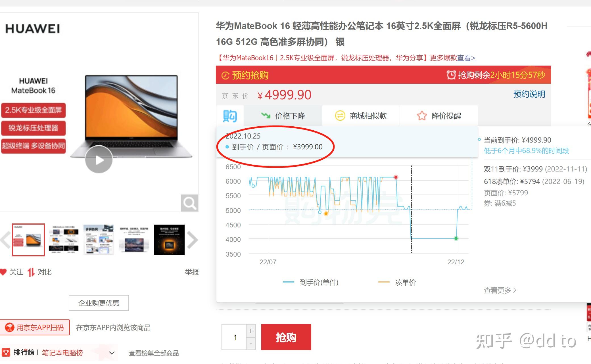Click 查看> link in red promo text
The image size is (591, 364).
(466, 58)
